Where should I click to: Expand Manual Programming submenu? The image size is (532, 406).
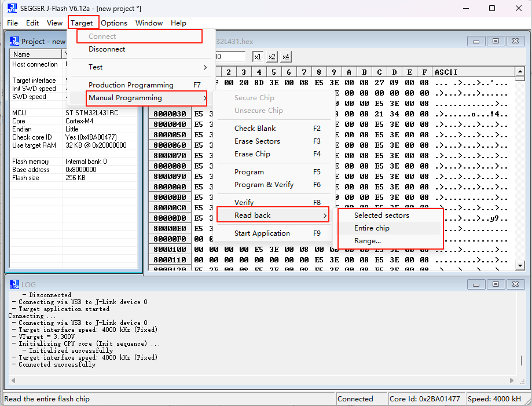(141, 98)
